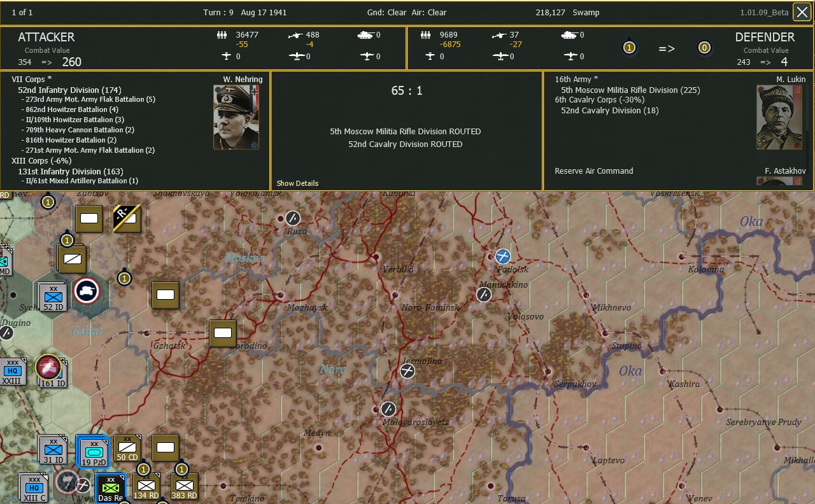
Task: Select the 19 PzD panzer counter
Action: [x=93, y=450]
